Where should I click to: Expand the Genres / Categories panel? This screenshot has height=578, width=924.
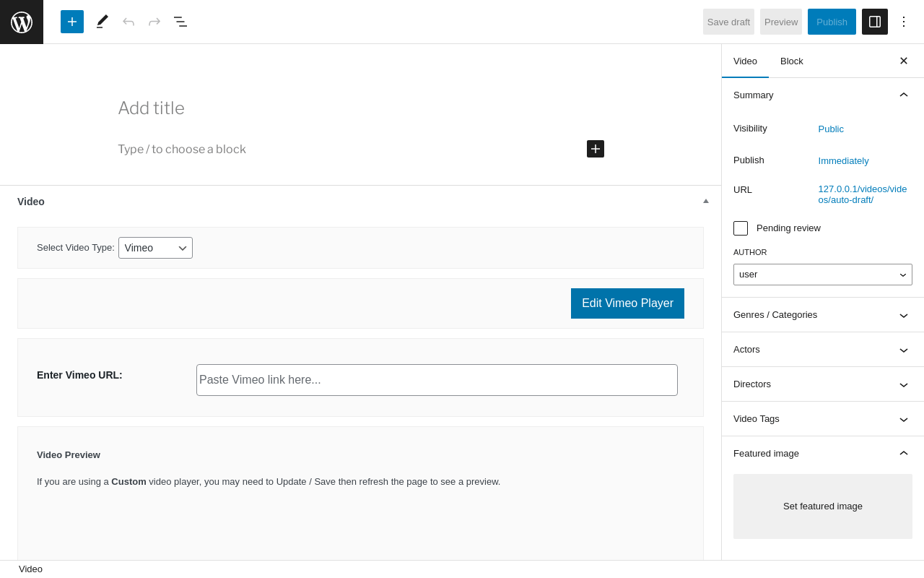pos(823,315)
